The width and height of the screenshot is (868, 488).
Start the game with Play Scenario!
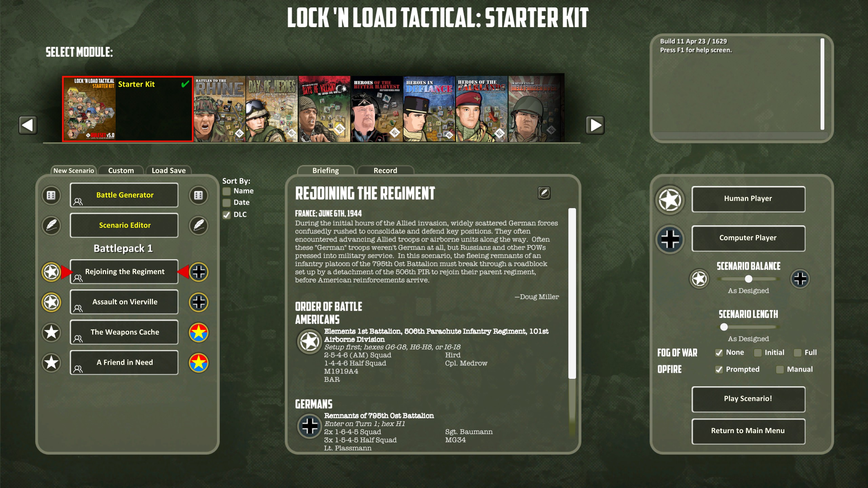pyautogui.click(x=748, y=399)
